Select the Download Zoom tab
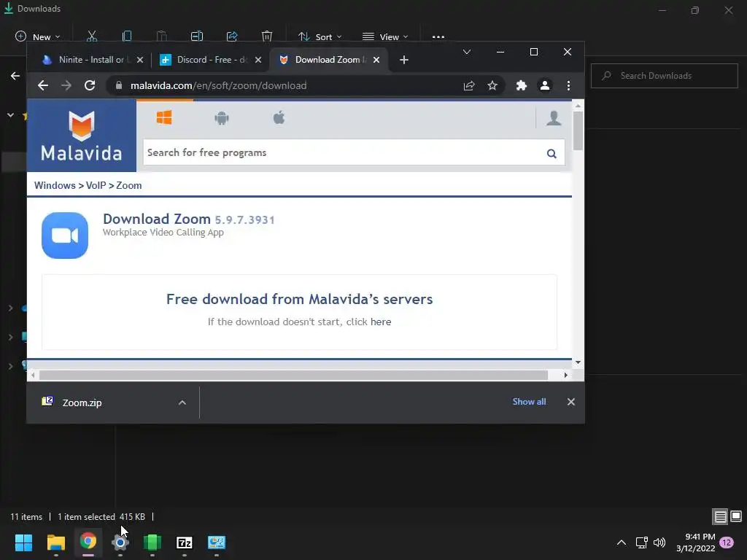The width and height of the screenshot is (747, 560). 330,60
